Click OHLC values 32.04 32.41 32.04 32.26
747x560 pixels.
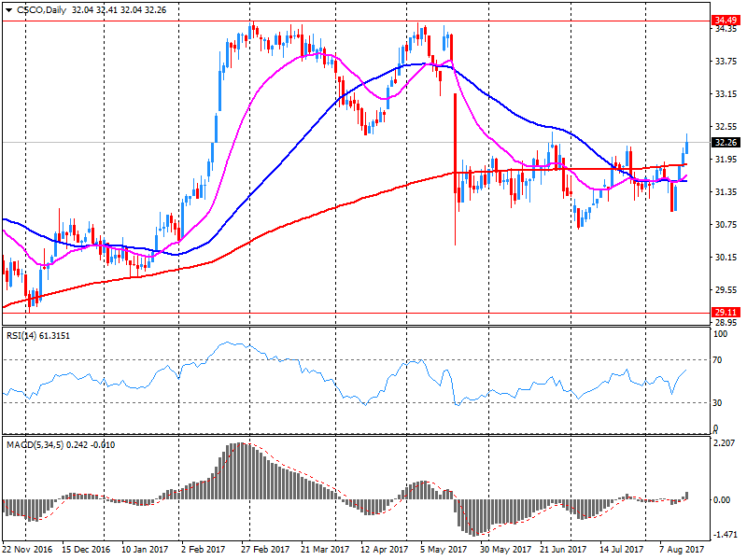click(x=120, y=10)
